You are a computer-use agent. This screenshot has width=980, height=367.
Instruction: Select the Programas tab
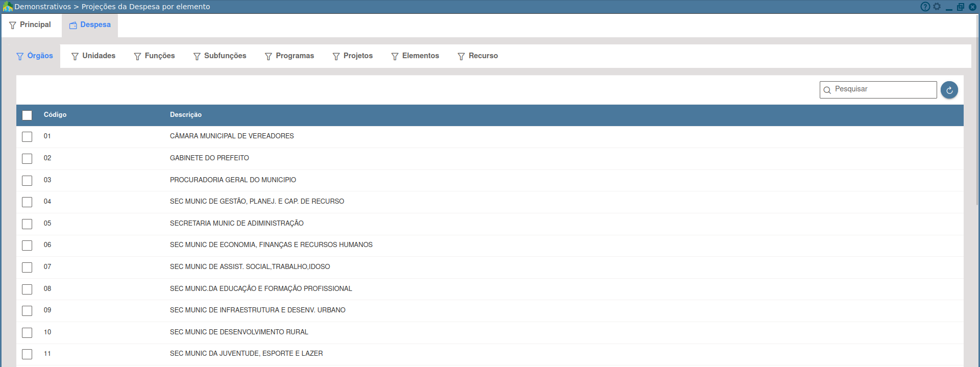289,56
